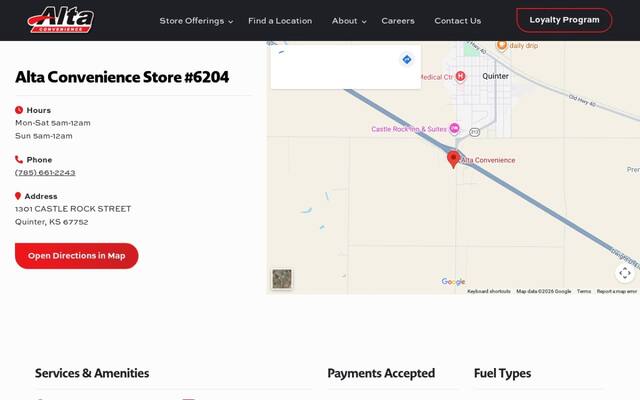
Task: Go to Find a Location page
Action: (280, 21)
